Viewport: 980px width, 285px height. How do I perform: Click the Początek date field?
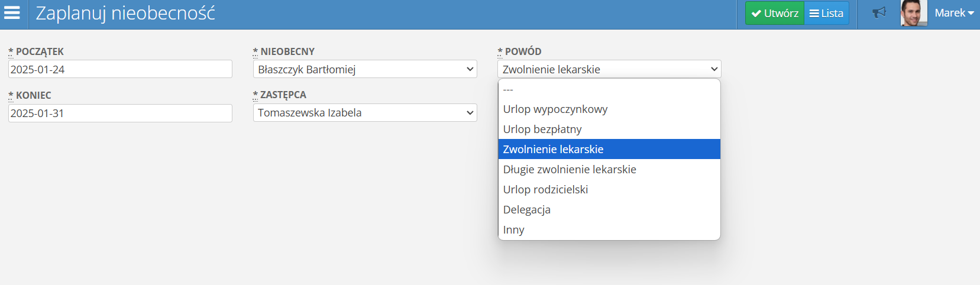pos(120,69)
